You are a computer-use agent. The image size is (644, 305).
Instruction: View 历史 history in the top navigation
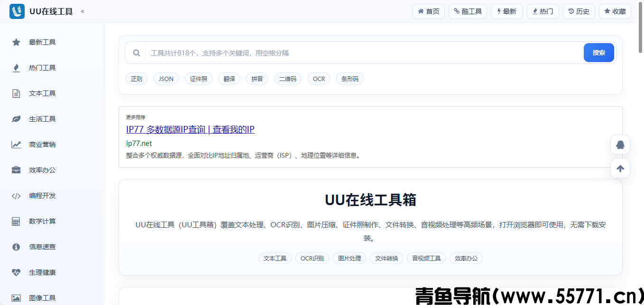coord(579,11)
